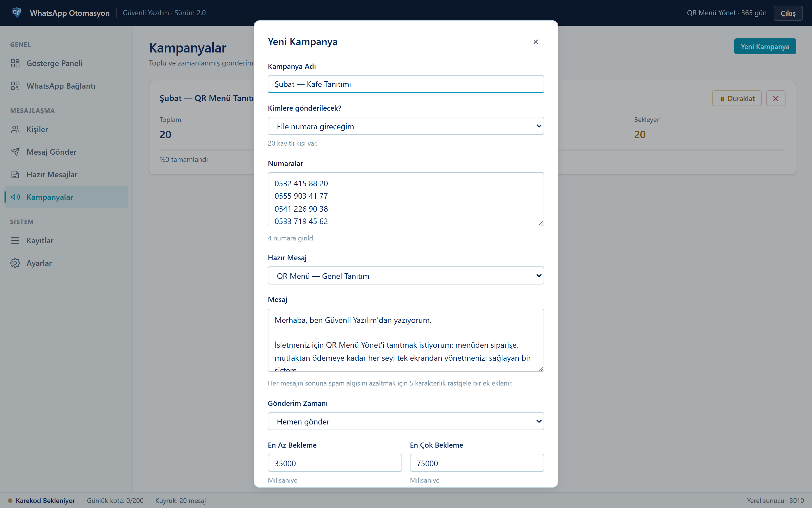Viewport: 812px width, 508px height.
Task: Click the Hazır Mesajlar document icon
Action: point(15,174)
